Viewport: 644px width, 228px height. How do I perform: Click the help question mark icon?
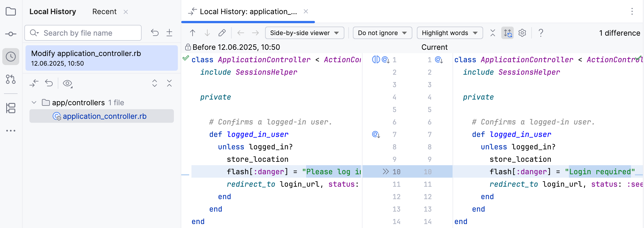541,33
